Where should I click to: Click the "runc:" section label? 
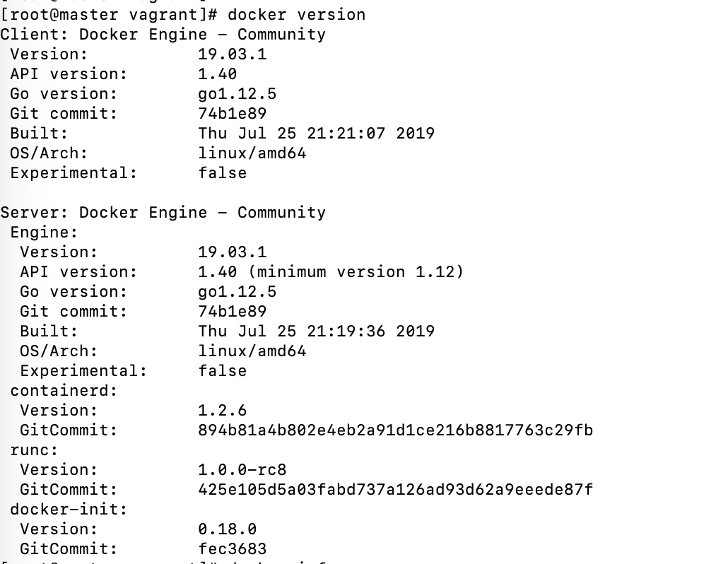34,450
